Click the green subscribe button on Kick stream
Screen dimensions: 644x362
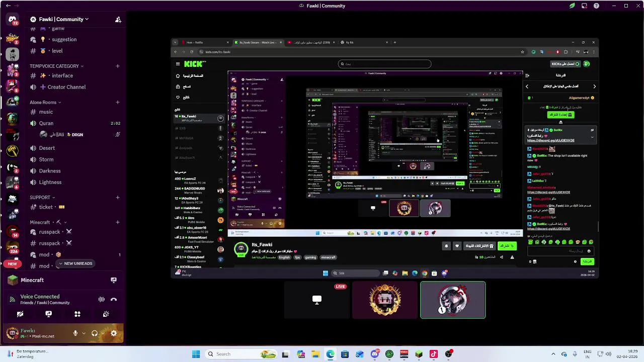(x=507, y=246)
